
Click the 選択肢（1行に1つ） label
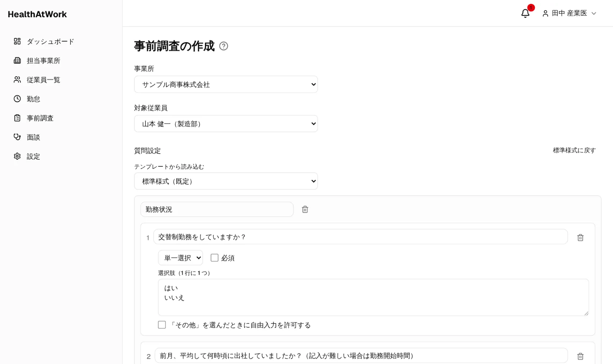tap(184, 273)
